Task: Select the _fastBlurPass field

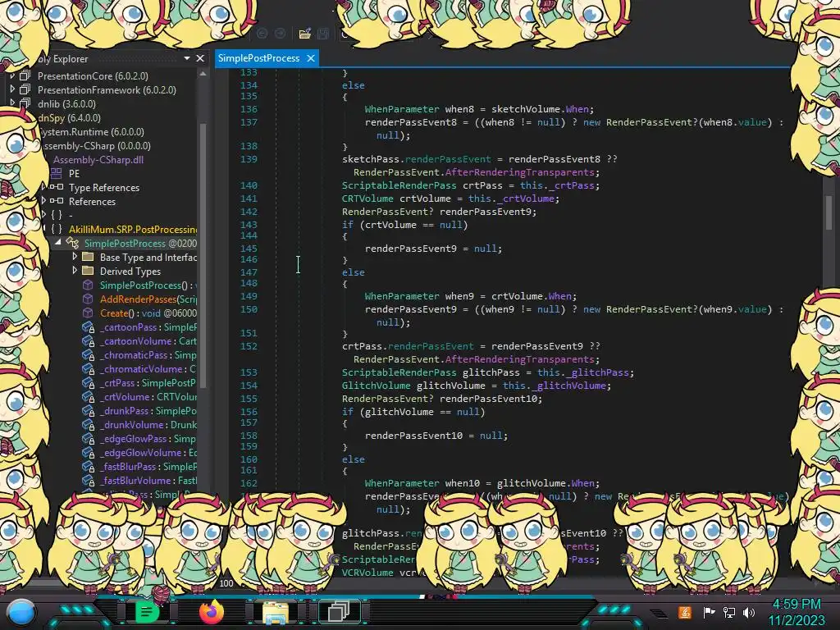Action: [148, 466]
